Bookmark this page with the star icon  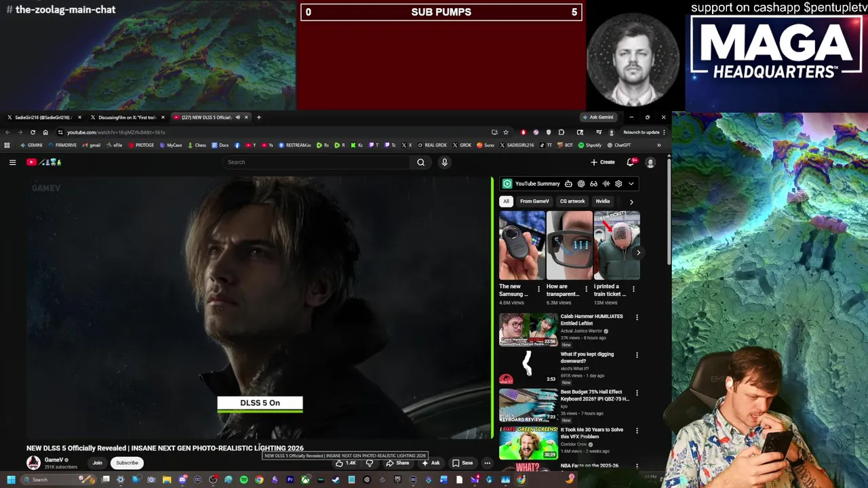click(x=506, y=132)
